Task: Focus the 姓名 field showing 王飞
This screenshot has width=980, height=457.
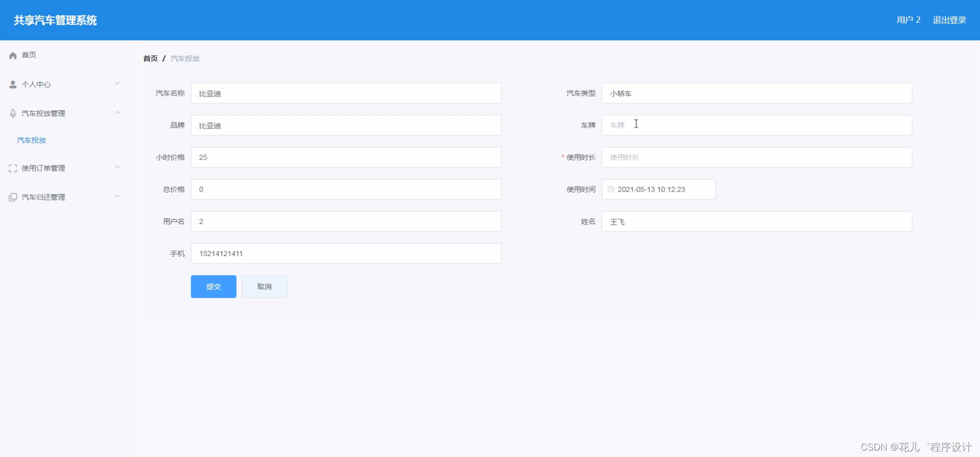Action: coord(757,221)
